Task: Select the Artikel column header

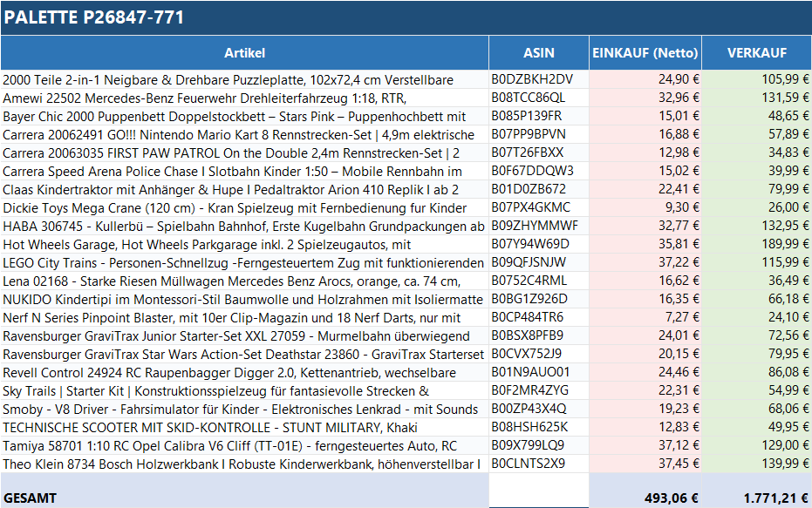Action: (244, 53)
